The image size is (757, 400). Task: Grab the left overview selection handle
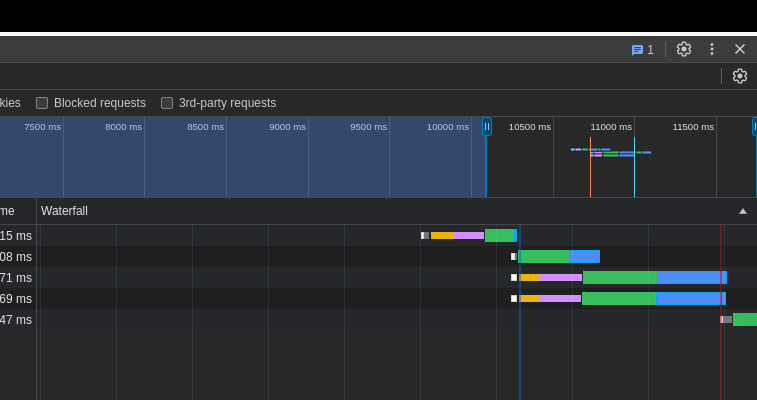click(487, 127)
